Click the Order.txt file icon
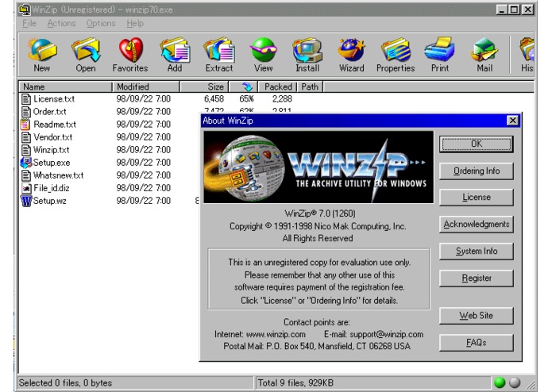Viewport: 552px width, 392px height. [x=26, y=112]
